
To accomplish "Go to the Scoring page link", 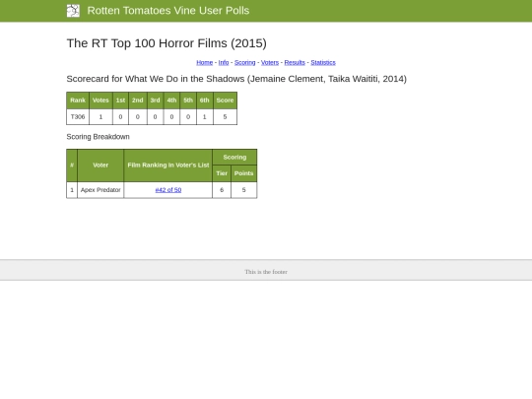I will click(244, 62).
